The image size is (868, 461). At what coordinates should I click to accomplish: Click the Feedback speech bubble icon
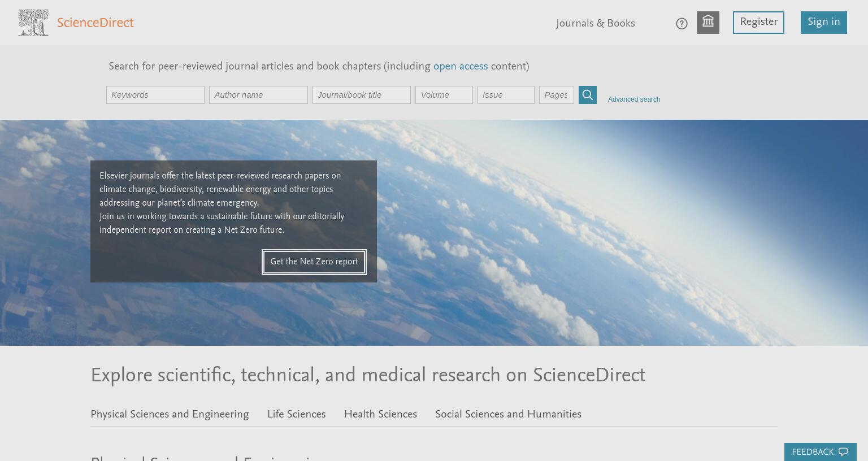point(843,452)
